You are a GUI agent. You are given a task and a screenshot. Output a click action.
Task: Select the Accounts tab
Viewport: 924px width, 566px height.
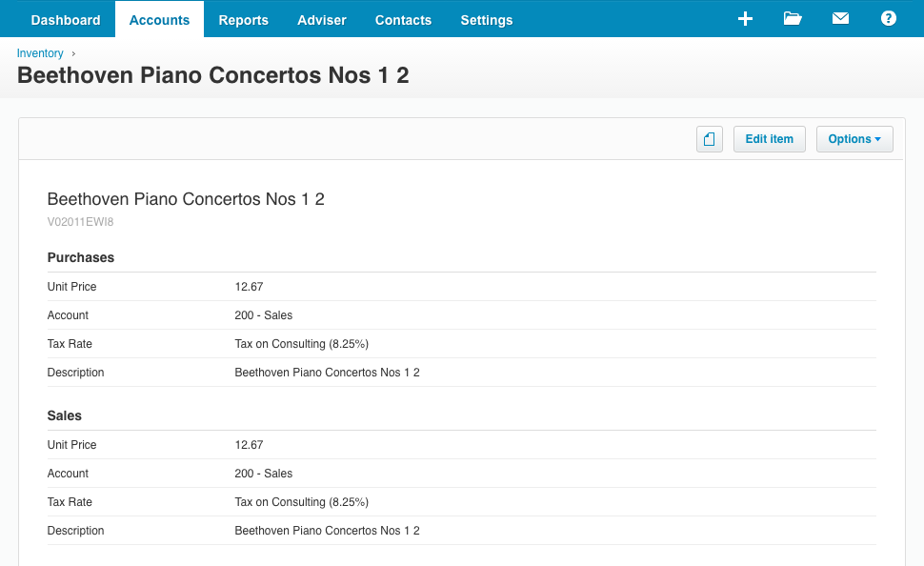(159, 20)
